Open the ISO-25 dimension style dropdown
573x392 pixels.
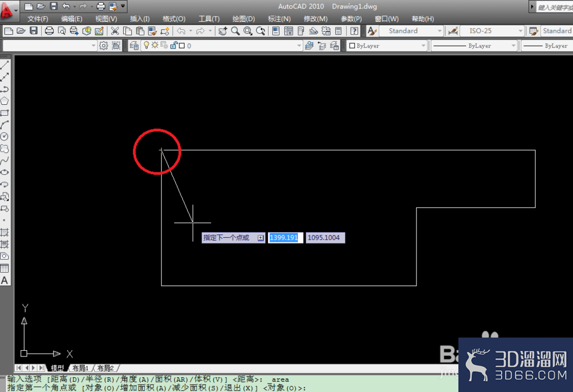pyautogui.click(x=520, y=31)
